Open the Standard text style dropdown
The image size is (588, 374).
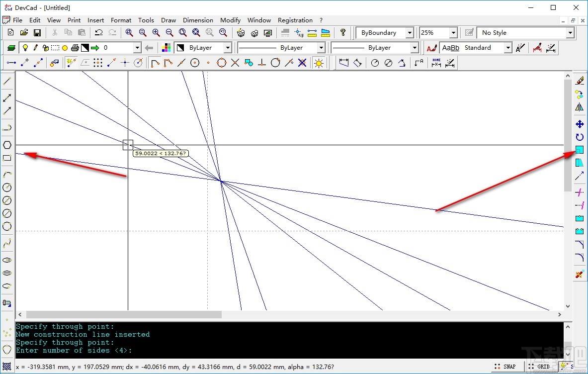[x=507, y=48]
